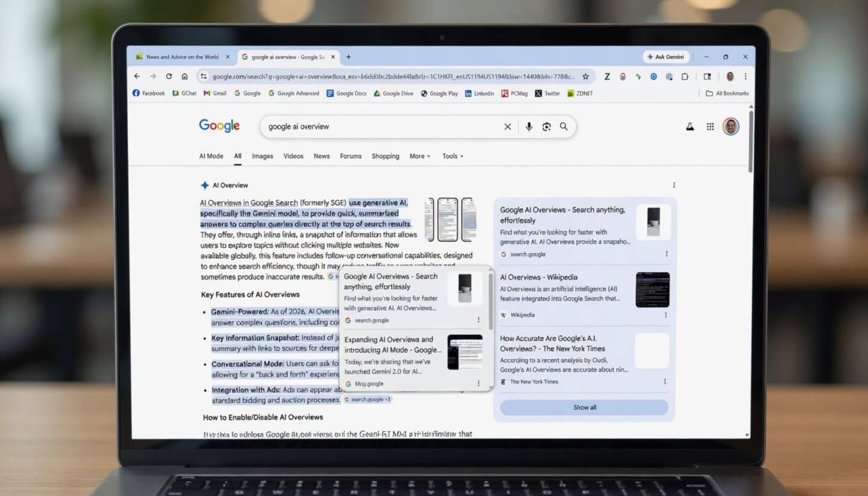Open the Google Advanced bookmark
This screenshot has height=496, width=868.
click(294, 93)
